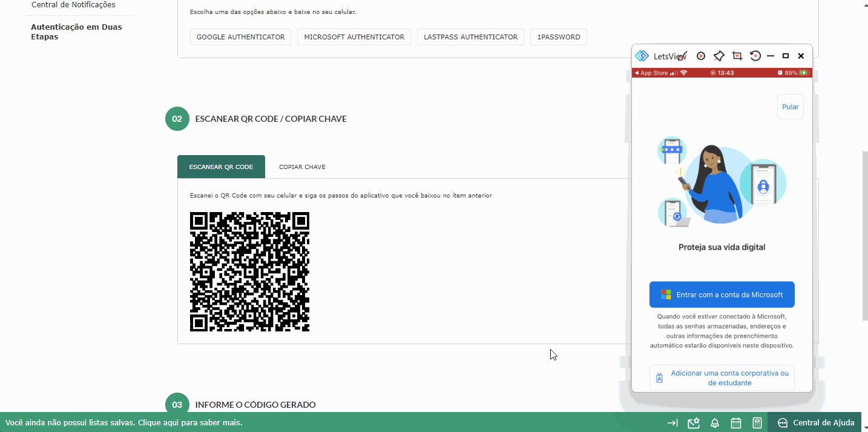Tap Pular in the phone screen
The width and height of the screenshot is (868, 432).
791,107
